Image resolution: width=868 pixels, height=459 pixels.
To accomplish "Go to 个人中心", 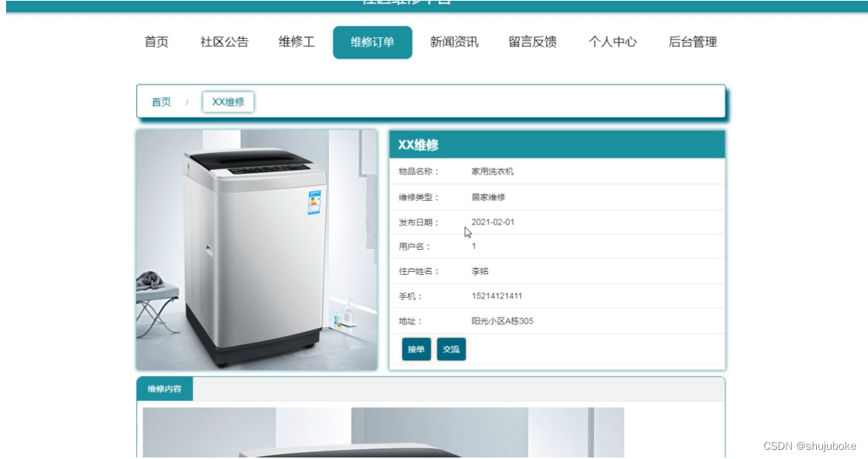I will tap(612, 42).
